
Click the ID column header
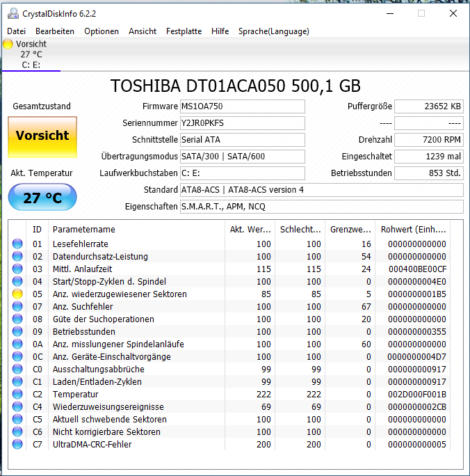[x=37, y=230]
